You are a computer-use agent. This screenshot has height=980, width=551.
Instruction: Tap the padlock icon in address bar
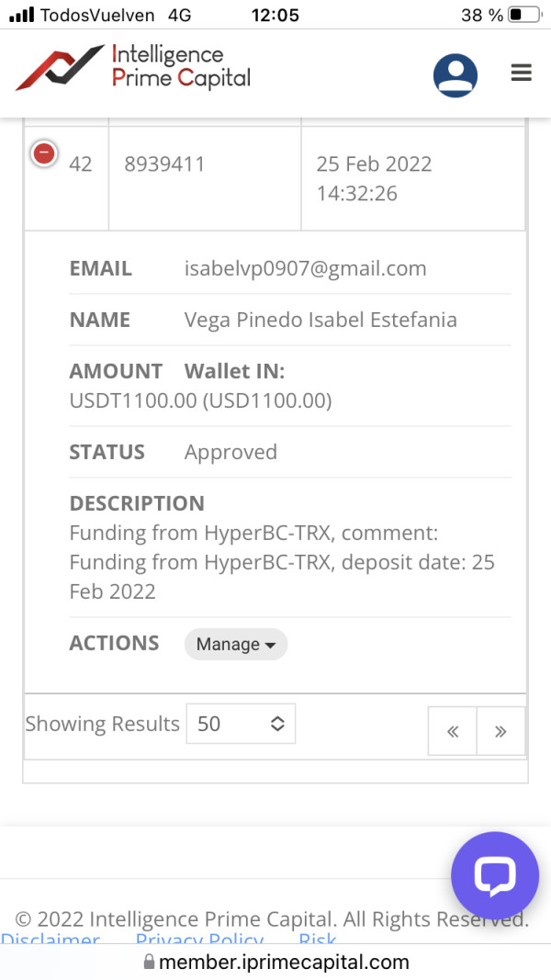(149, 963)
